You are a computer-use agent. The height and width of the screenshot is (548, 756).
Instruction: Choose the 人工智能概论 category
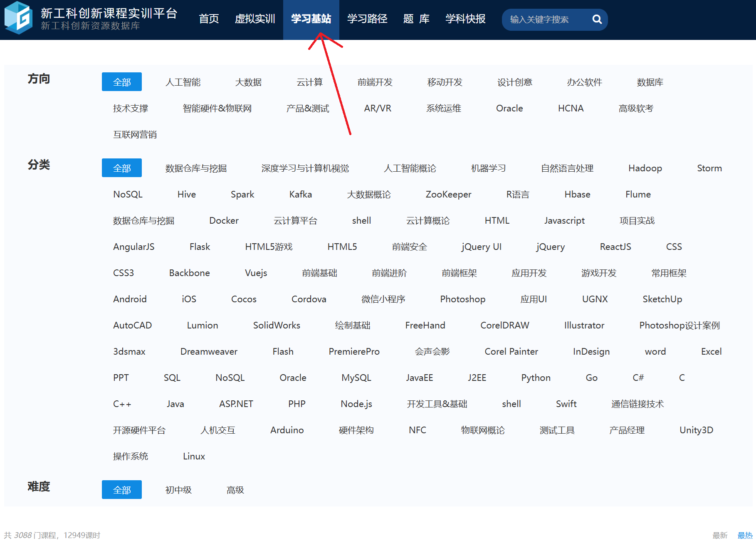(x=410, y=168)
